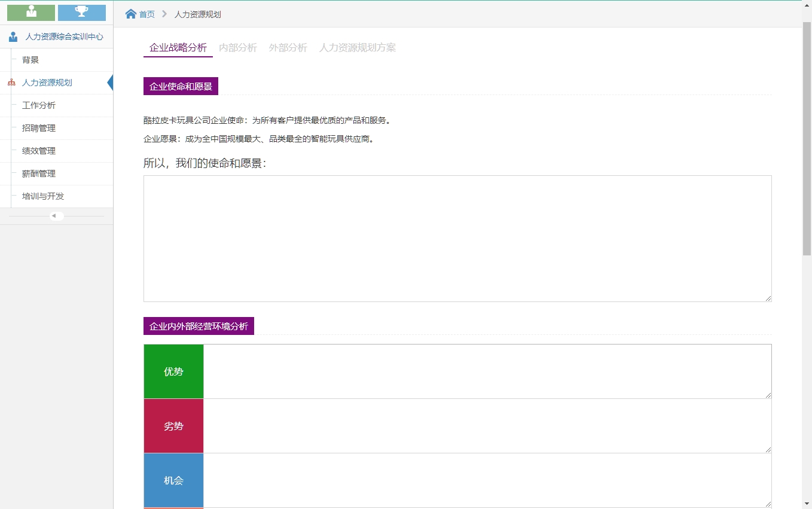Collapse sidebar using the left arrow toggle
Screen dimensions: 812x509
56,216
